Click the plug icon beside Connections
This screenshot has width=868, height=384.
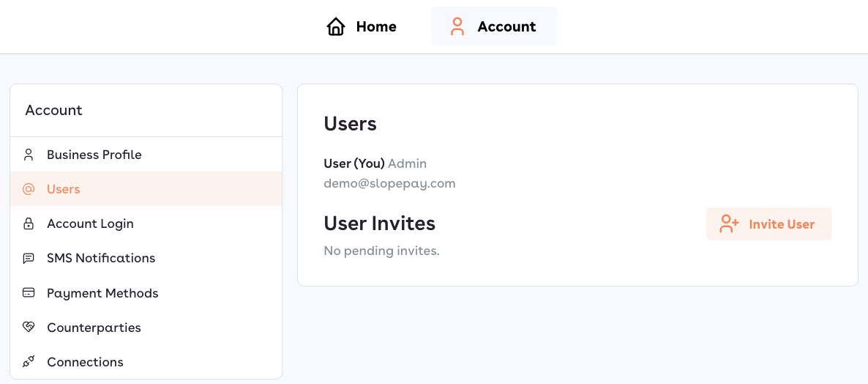[29, 362]
